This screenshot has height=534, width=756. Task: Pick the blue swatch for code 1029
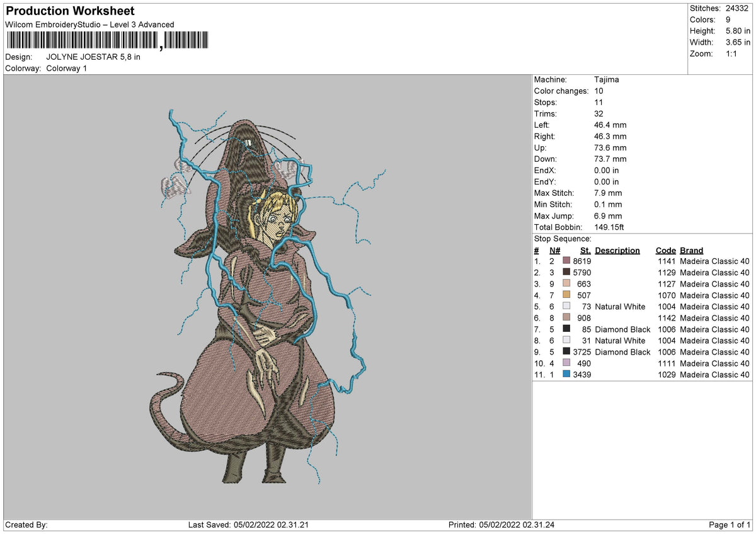(x=566, y=374)
